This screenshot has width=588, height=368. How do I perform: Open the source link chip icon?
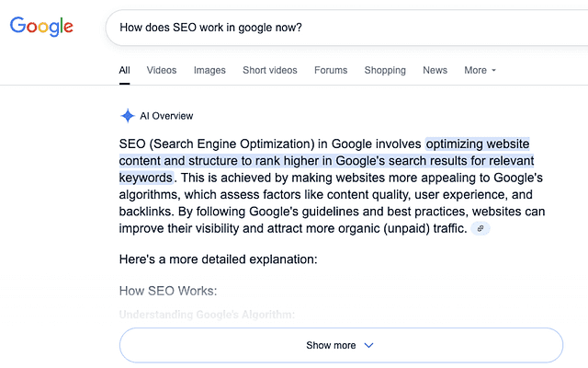(481, 229)
